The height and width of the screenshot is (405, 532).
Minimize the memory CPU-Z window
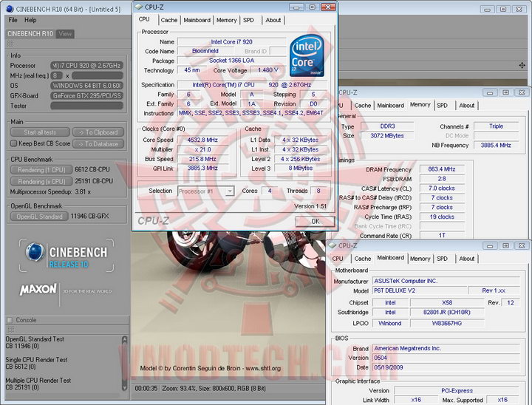coord(490,92)
